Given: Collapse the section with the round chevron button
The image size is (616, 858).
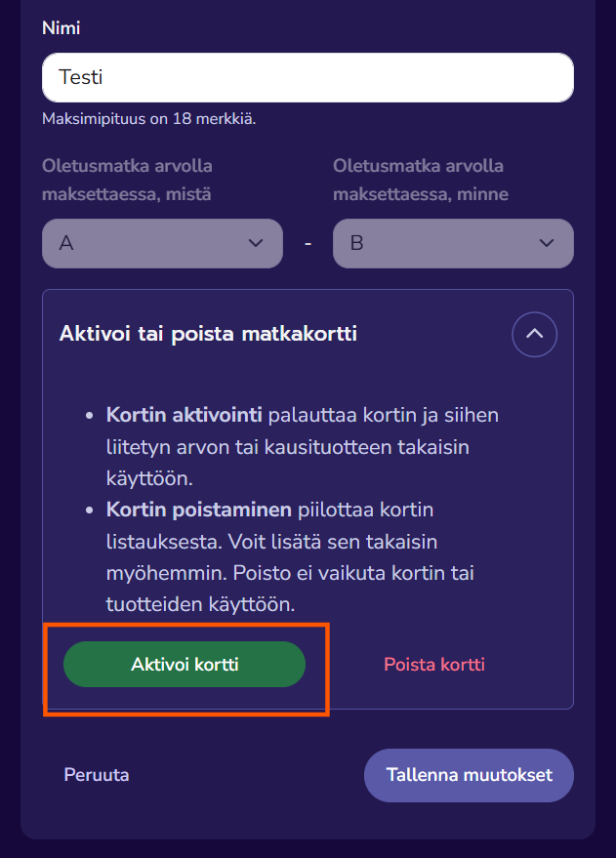Looking at the screenshot, I should pos(534,334).
